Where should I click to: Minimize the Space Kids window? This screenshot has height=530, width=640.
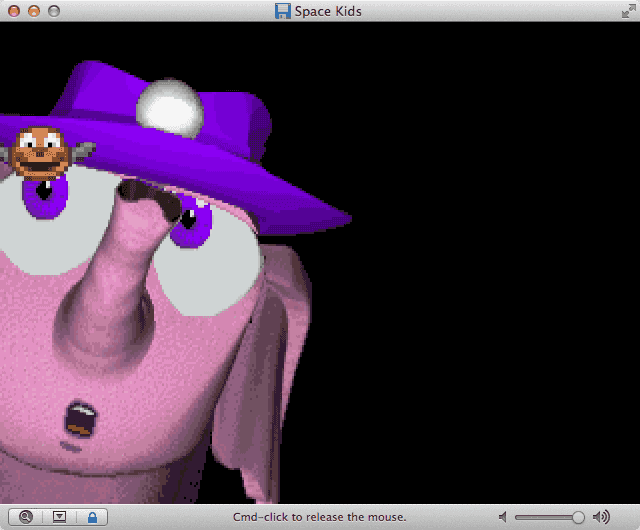point(34,11)
